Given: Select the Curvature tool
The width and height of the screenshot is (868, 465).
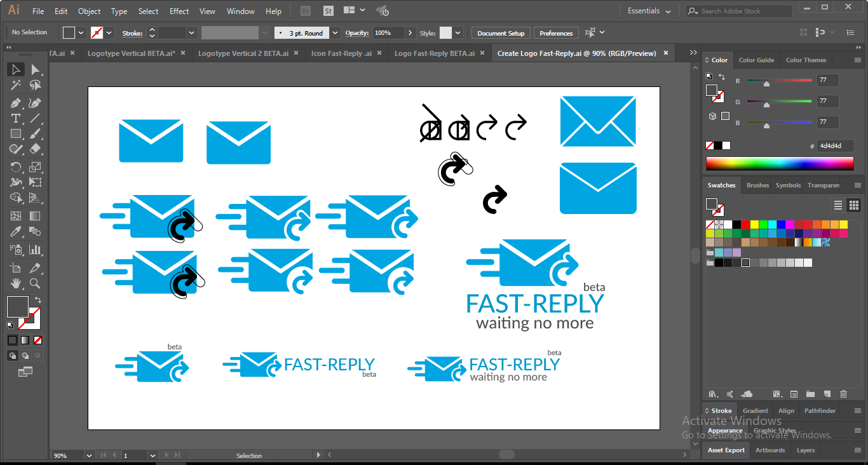Looking at the screenshot, I should [x=36, y=103].
